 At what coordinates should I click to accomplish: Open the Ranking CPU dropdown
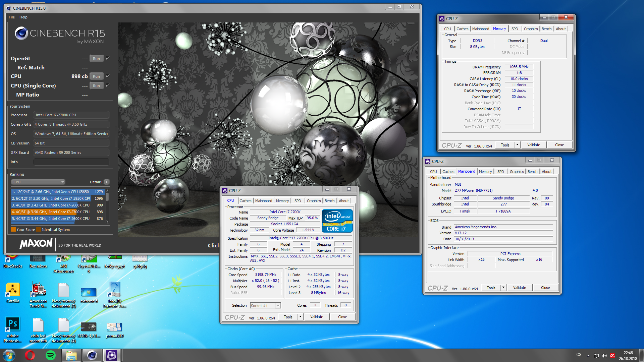point(38,182)
